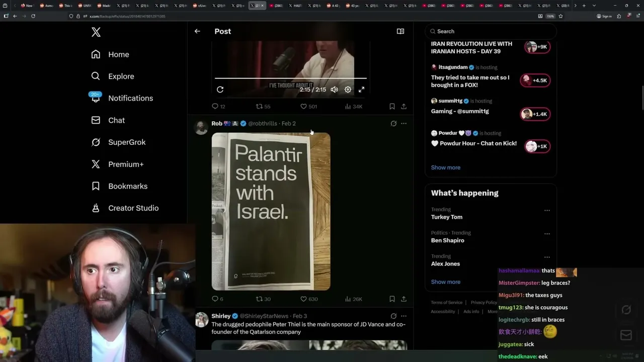The width and height of the screenshot is (644, 362).
Task: Click the Search input field
Action: point(491,31)
